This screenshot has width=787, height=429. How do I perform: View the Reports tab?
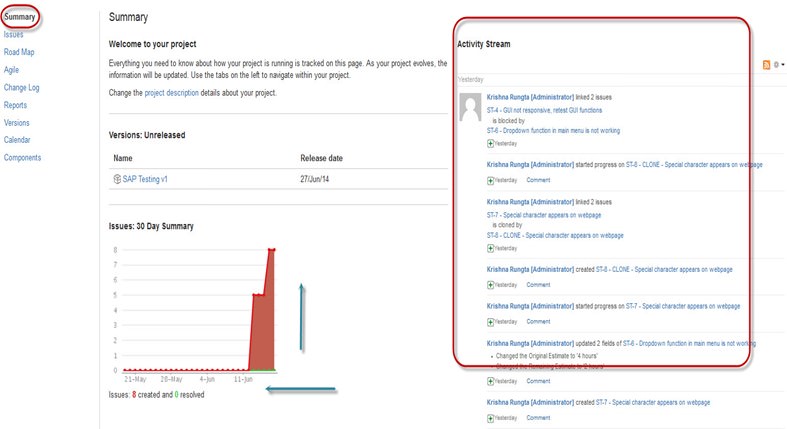[16, 105]
